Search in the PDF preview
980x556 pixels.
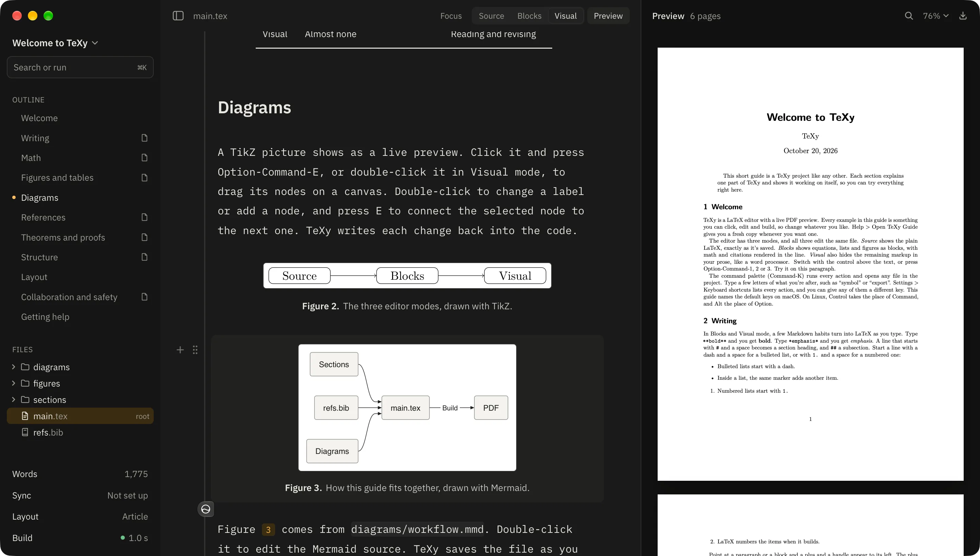tap(909, 16)
